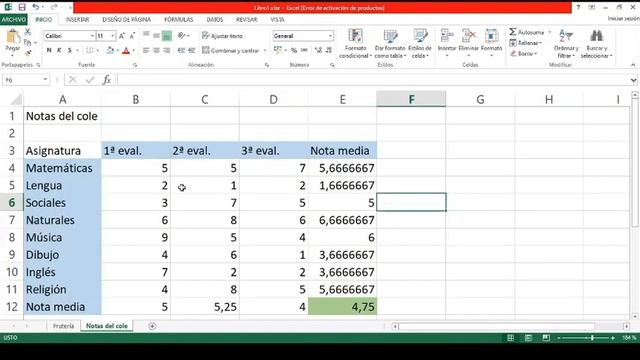The image size is (640, 360).
Task: Switch to the REVISAR tab
Action: (x=247, y=20)
